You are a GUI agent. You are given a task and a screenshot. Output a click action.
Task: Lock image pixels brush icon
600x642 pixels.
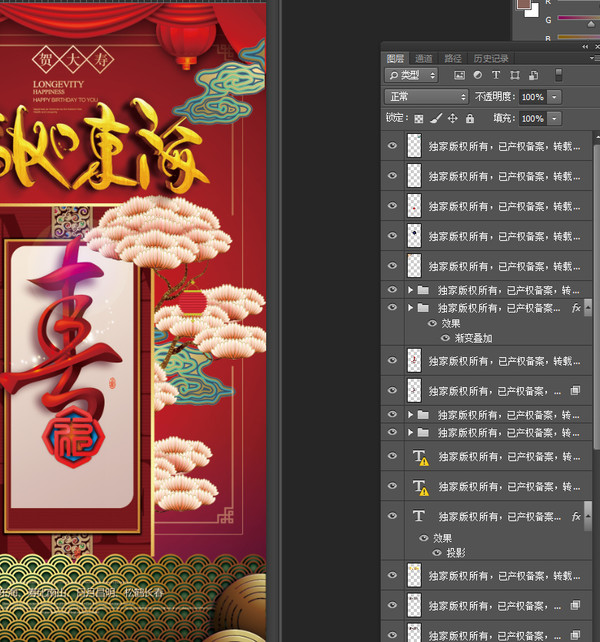coord(436,119)
